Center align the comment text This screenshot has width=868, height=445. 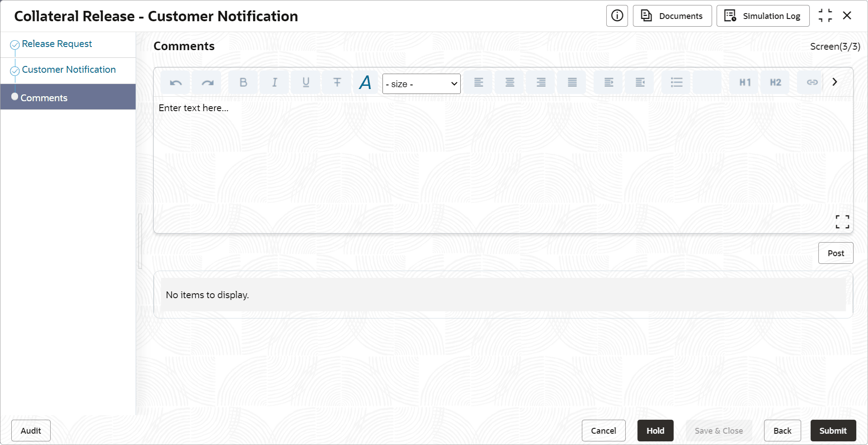tap(509, 82)
